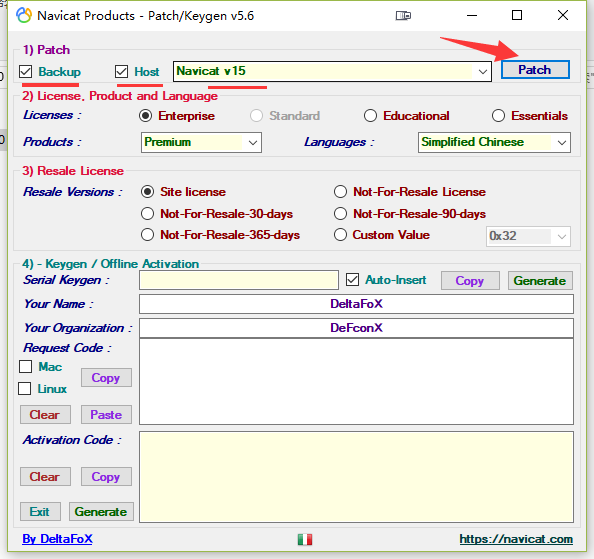Click the Navicat app icon in title bar

24,16
